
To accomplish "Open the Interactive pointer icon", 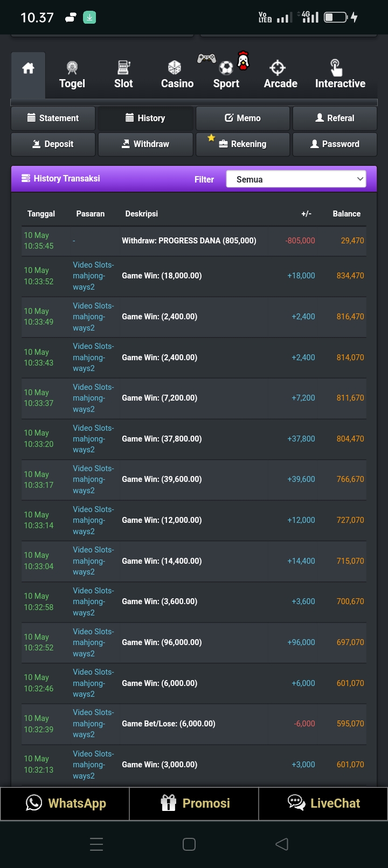I will click(x=336, y=68).
